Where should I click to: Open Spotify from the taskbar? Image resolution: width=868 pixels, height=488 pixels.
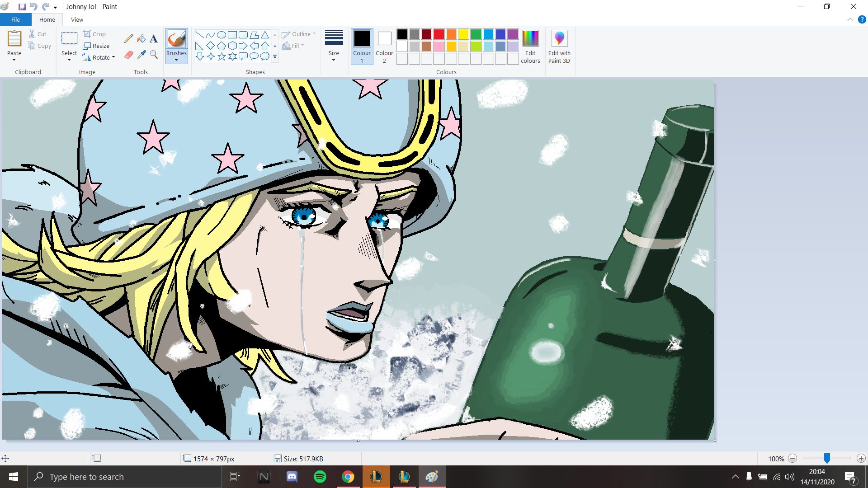(320, 476)
